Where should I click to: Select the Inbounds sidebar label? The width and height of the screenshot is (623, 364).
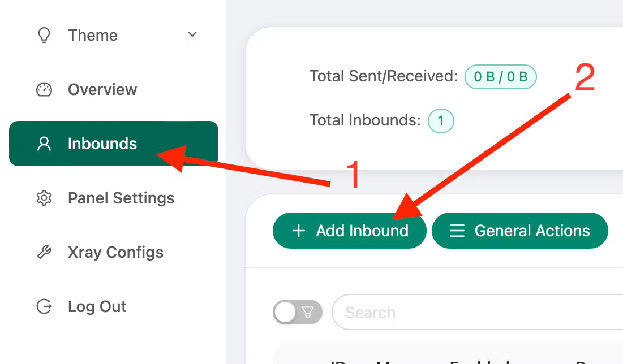pos(102,144)
